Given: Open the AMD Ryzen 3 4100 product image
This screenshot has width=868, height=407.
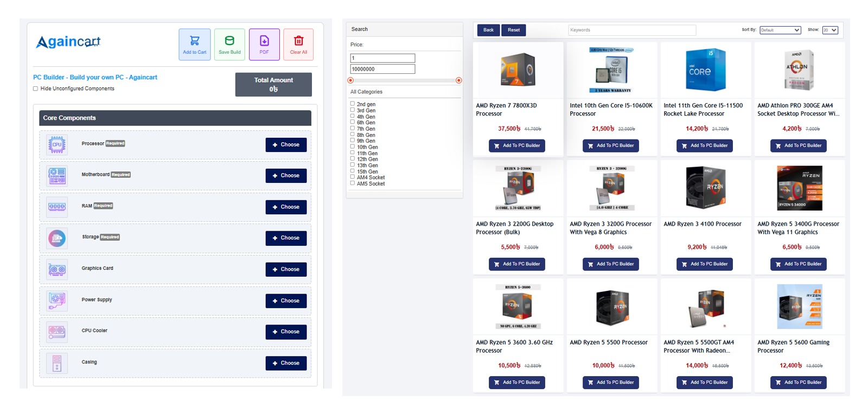Looking at the screenshot, I should tap(705, 188).
